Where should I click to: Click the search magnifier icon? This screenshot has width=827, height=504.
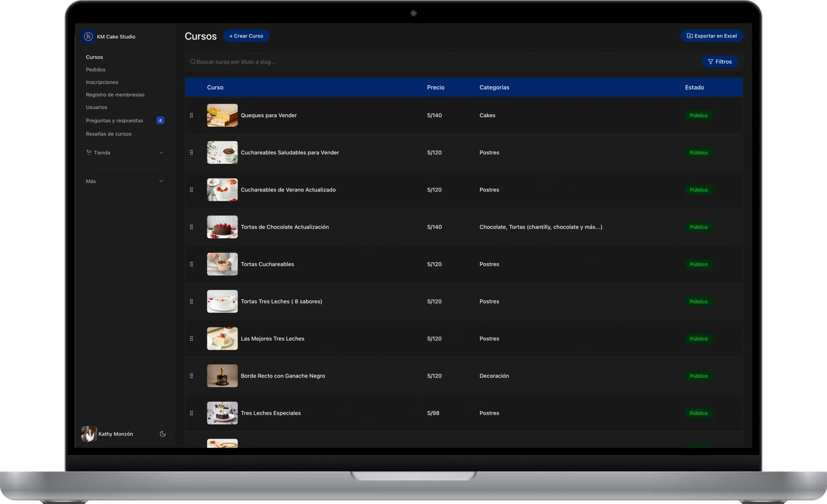click(x=193, y=62)
